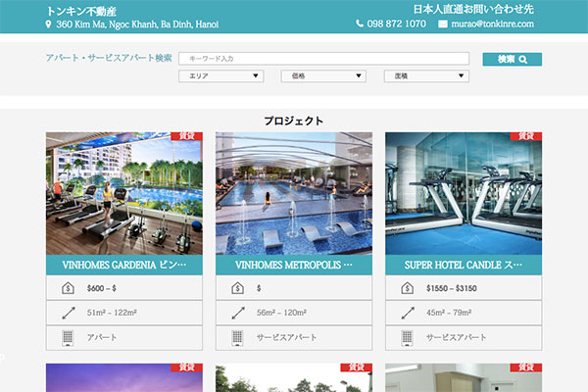Click the 45m² – 79m² area text

click(449, 313)
